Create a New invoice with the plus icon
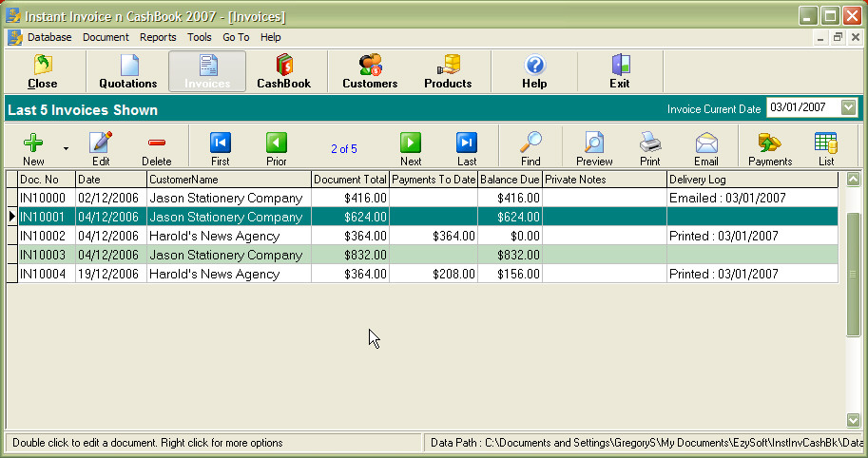 click(x=33, y=143)
